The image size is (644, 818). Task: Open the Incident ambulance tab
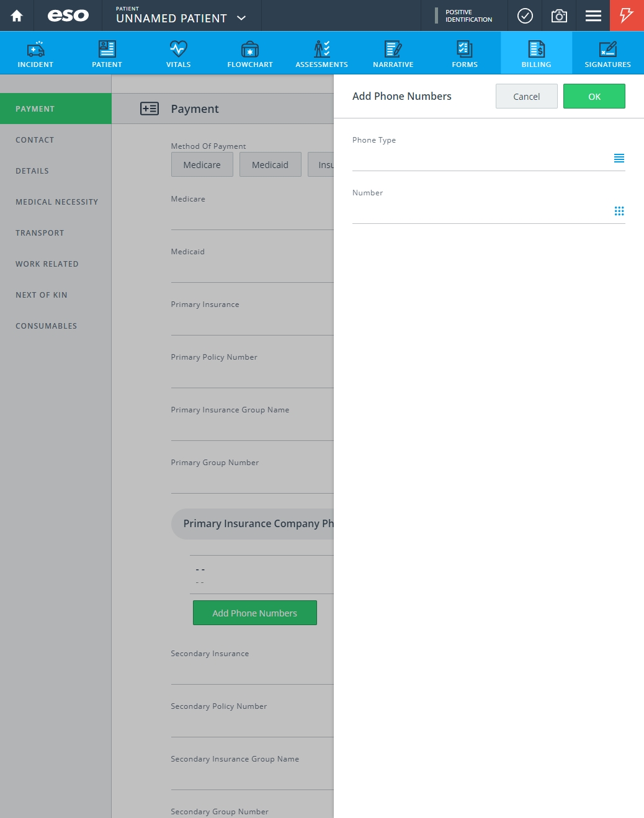point(35,53)
